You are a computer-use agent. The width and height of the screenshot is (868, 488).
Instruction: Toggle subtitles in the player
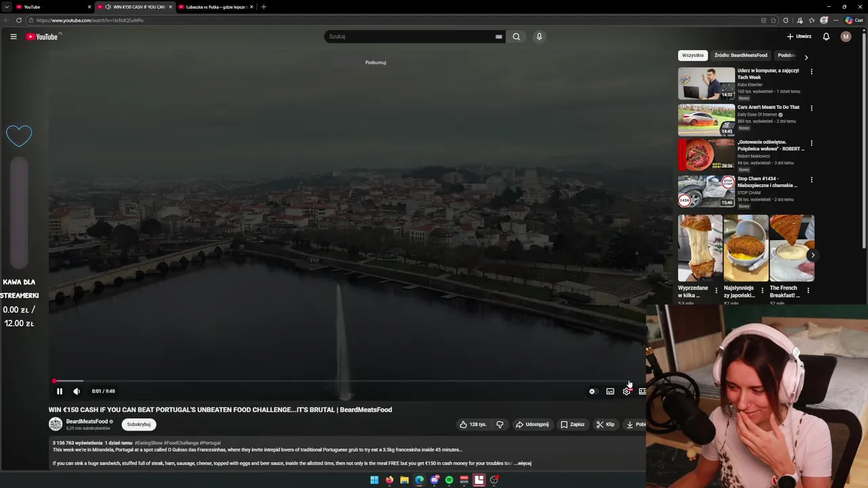coord(610,391)
